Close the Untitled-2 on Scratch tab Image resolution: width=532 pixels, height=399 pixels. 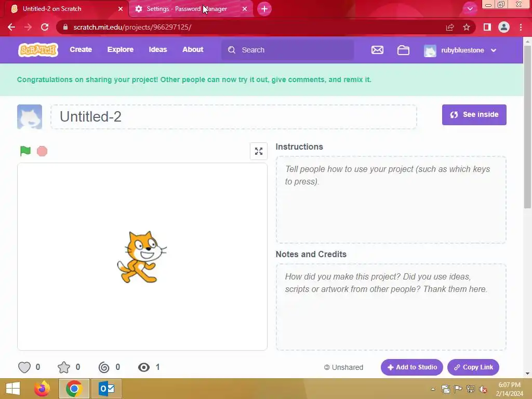click(121, 9)
